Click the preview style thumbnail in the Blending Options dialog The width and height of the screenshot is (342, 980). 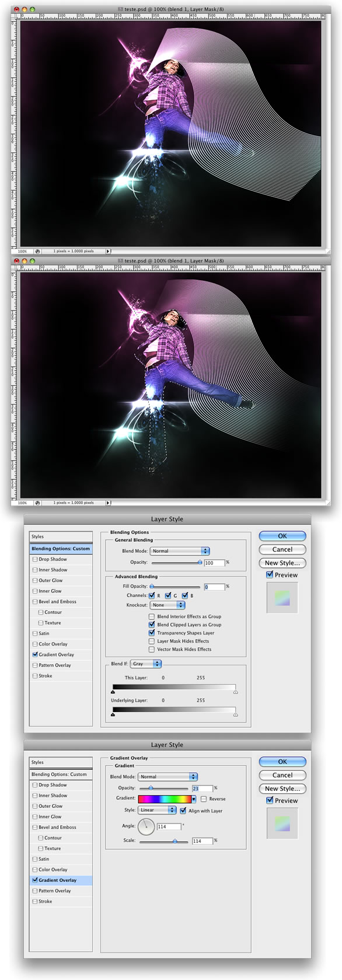282,598
